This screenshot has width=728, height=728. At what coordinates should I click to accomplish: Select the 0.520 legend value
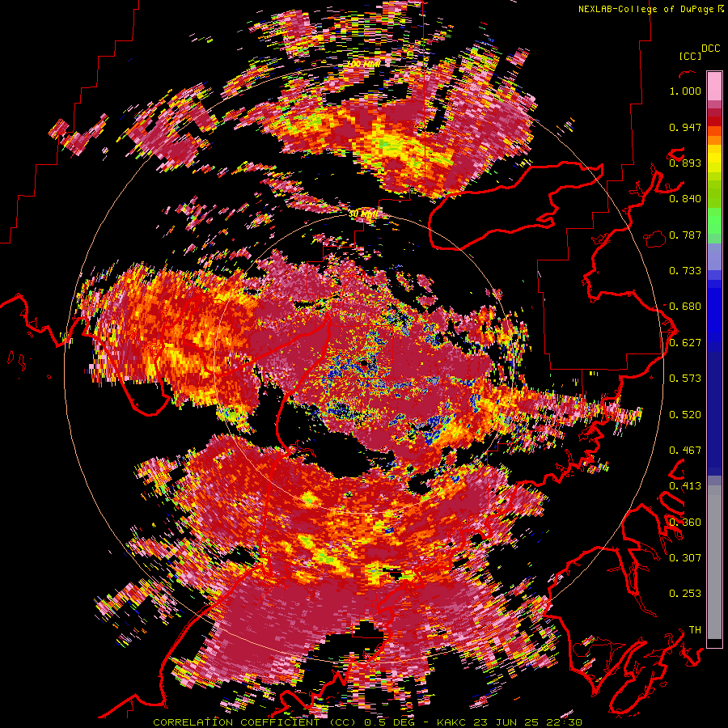coord(685,414)
